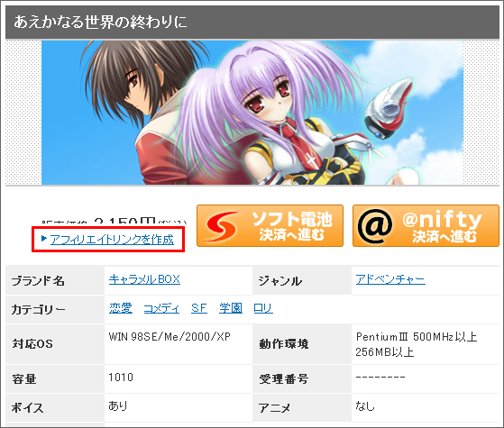This screenshot has height=428, width=504.
Task: Click the 1010 capacity value
Action: [x=121, y=378]
